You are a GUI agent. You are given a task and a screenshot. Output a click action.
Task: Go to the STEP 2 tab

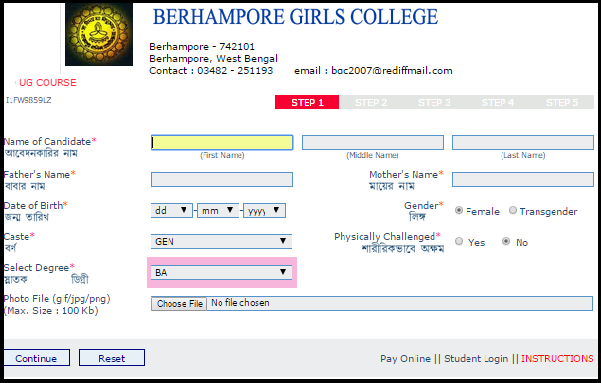click(371, 102)
